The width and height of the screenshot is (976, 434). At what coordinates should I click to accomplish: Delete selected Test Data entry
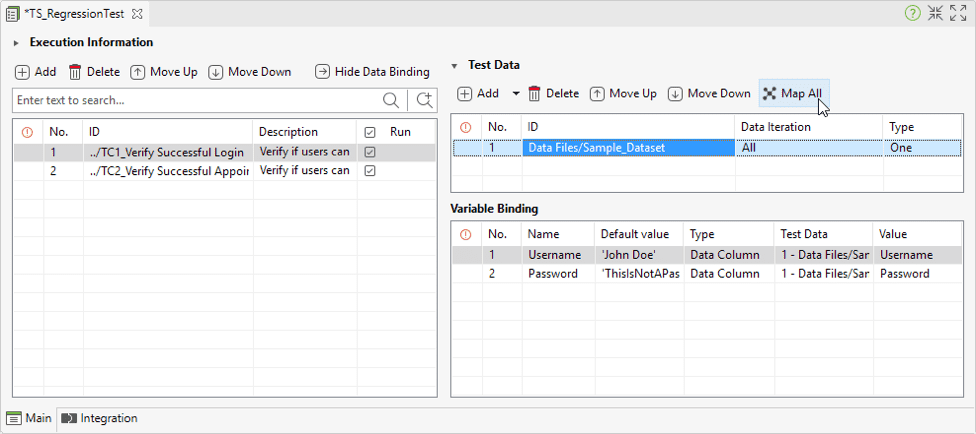pyautogui.click(x=553, y=93)
